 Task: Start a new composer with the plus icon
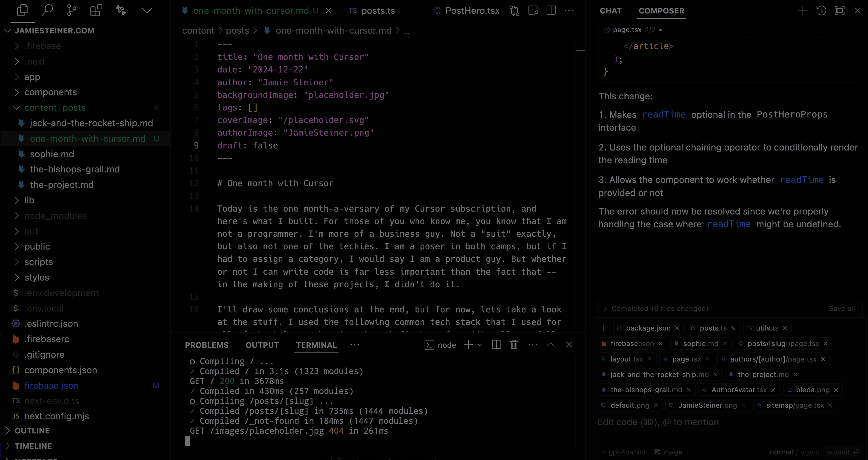803,11
